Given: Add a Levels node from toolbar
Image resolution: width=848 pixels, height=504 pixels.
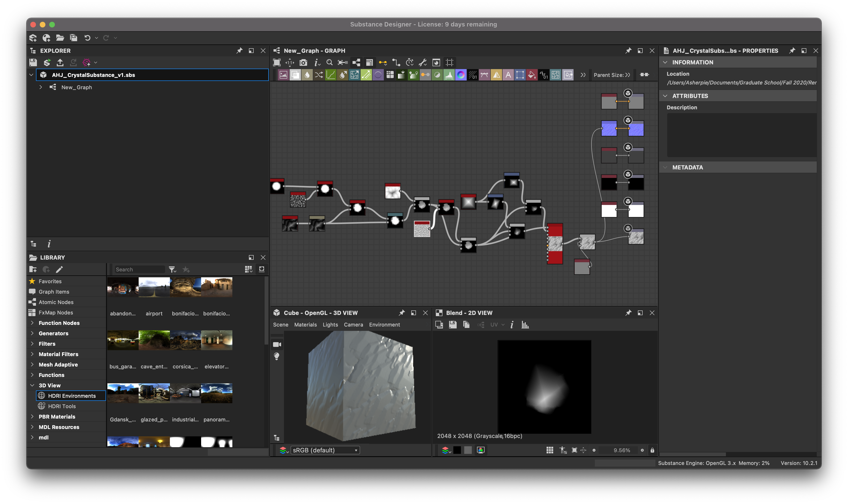Looking at the screenshot, I should point(449,75).
